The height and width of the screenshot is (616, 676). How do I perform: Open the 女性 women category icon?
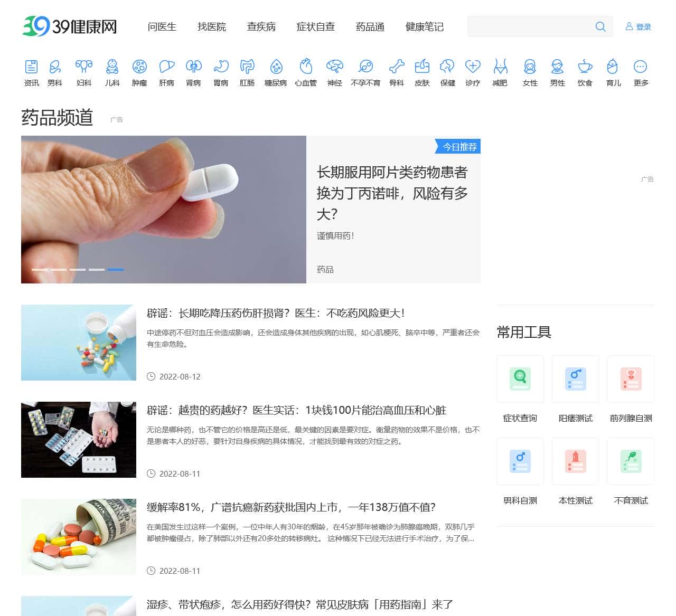[x=530, y=67]
